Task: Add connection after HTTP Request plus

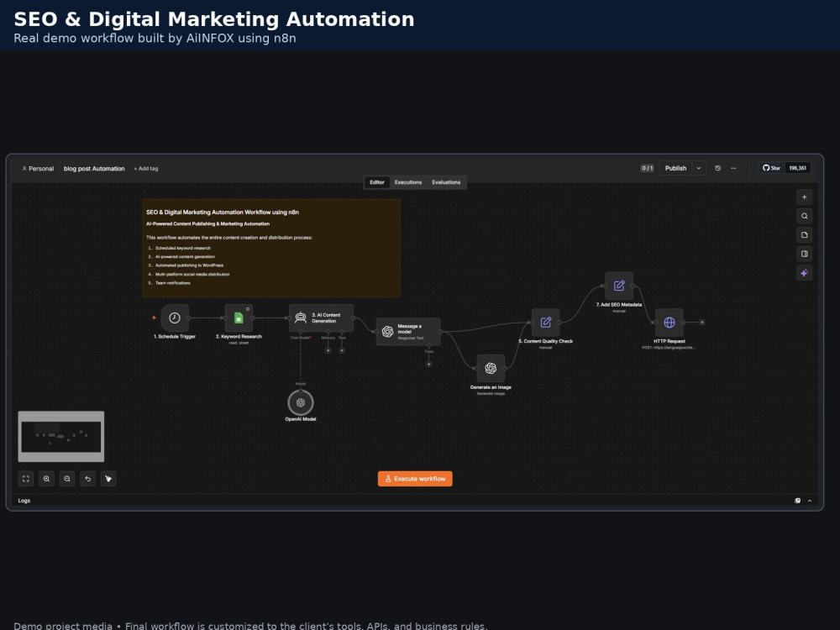Action: coord(701,322)
